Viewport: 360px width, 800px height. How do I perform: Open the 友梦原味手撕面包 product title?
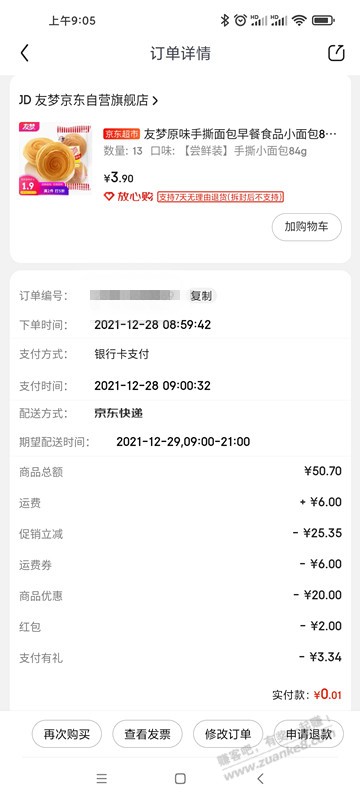pyautogui.click(x=240, y=134)
